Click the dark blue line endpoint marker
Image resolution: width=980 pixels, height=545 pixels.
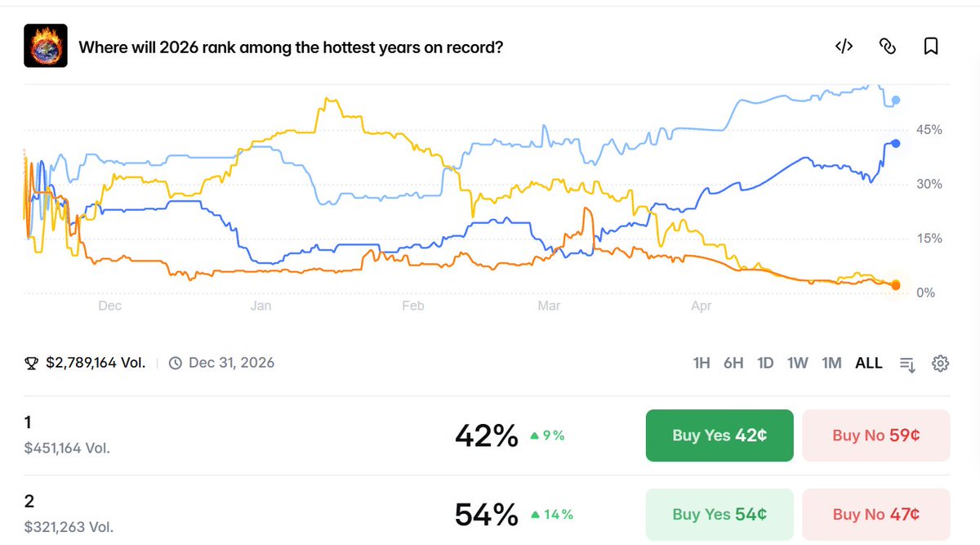[x=896, y=144]
